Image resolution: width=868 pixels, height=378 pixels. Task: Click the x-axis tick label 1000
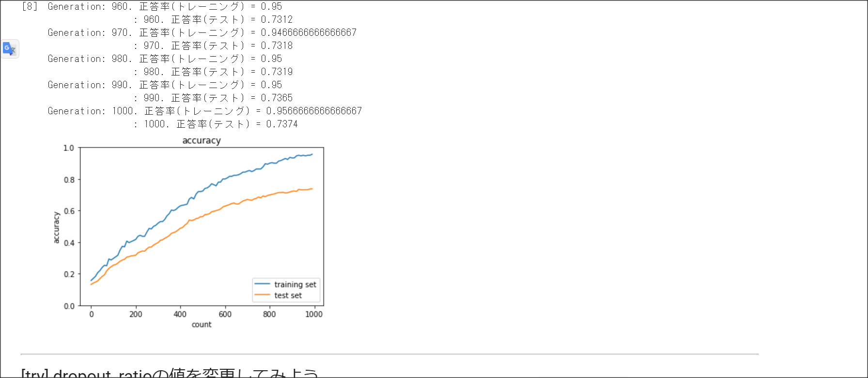(x=314, y=314)
